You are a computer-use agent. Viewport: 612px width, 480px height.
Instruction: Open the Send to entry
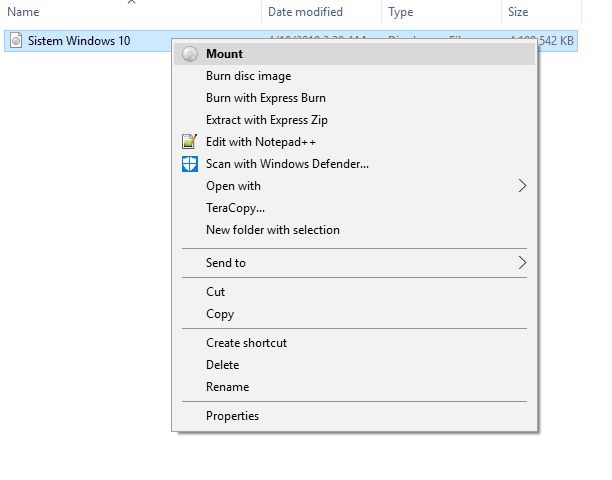tap(354, 263)
